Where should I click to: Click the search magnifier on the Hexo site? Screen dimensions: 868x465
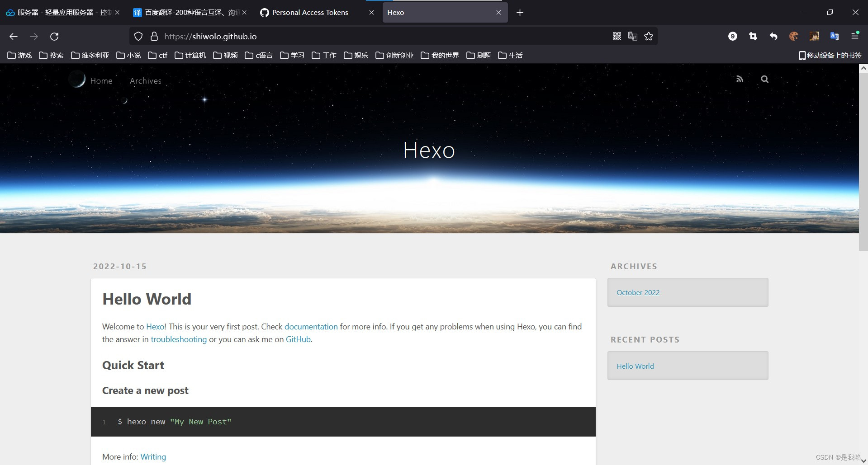[764, 79]
